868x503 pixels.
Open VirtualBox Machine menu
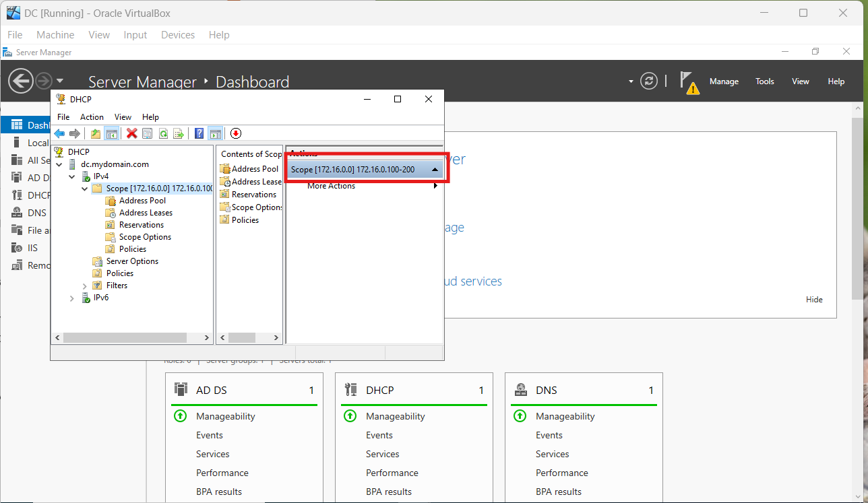55,35
